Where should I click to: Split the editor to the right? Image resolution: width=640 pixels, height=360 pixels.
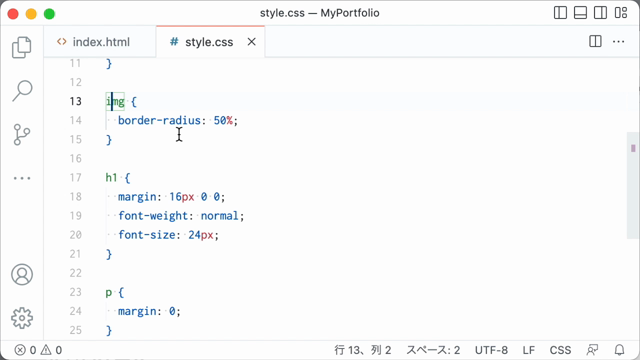595,41
